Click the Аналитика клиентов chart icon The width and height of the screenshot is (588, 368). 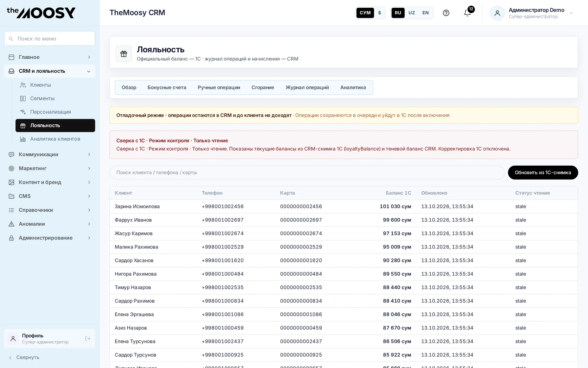pyautogui.click(x=23, y=139)
